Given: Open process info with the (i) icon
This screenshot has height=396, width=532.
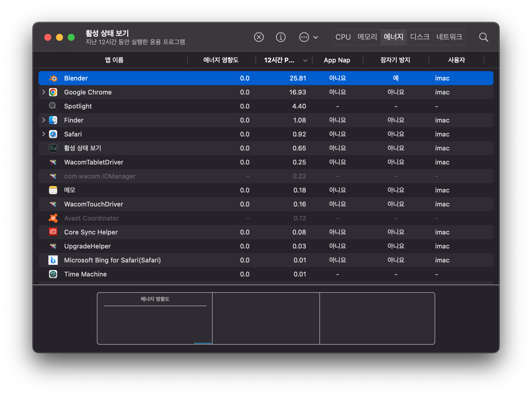Looking at the screenshot, I should click(x=281, y=37).
